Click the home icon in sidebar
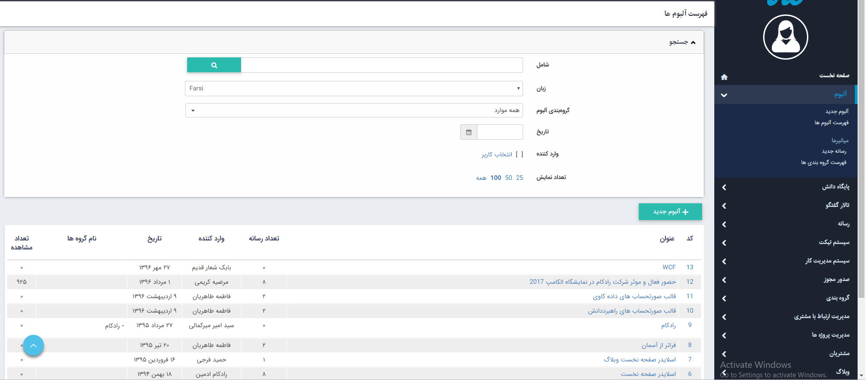This screenshot has width=868, height=380. point(724,77)
